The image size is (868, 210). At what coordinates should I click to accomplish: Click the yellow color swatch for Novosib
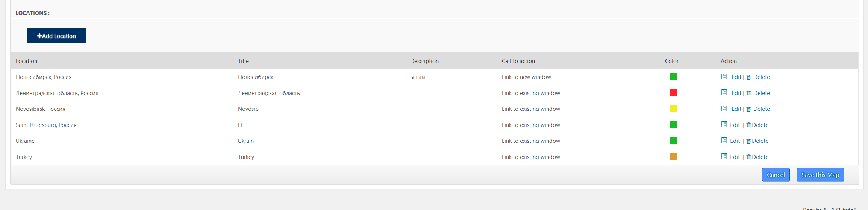pyautogui.click(x=673, y=109)
